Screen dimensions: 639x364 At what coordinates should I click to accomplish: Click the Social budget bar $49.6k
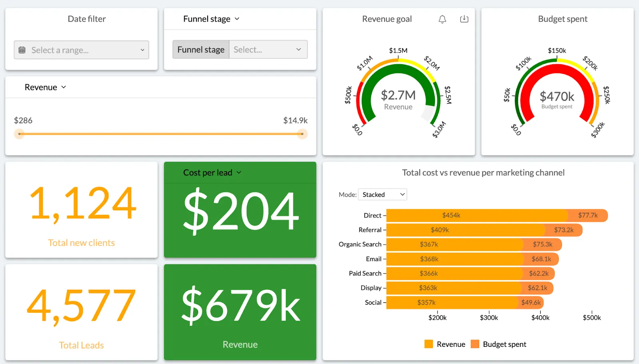coord(531,303)
